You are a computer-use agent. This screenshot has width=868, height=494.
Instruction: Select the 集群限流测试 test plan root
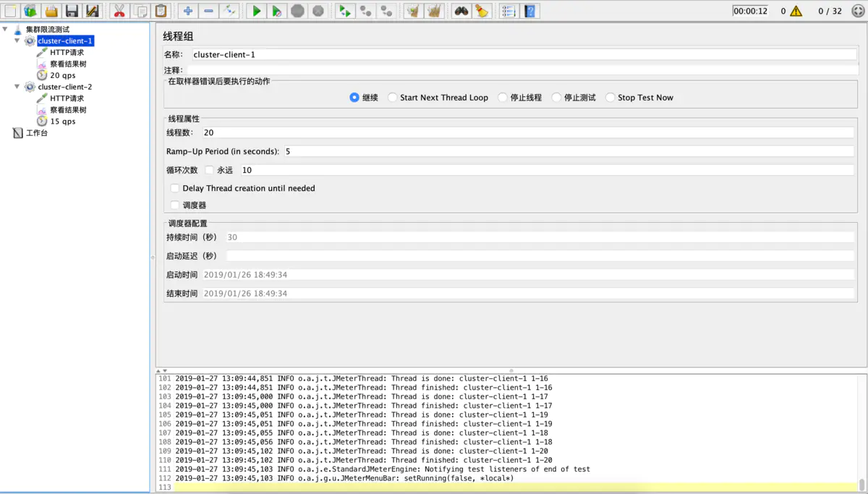click(x=48, y=30)
